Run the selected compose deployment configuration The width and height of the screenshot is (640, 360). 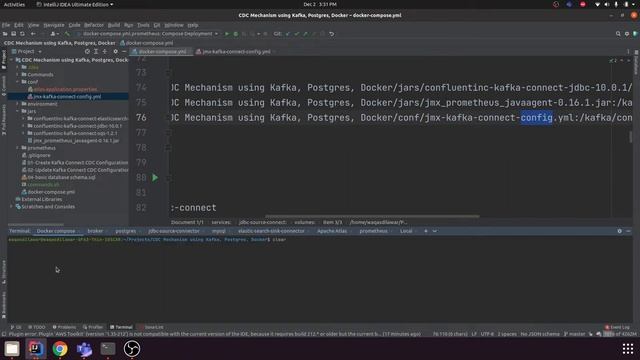pos(227,34)
